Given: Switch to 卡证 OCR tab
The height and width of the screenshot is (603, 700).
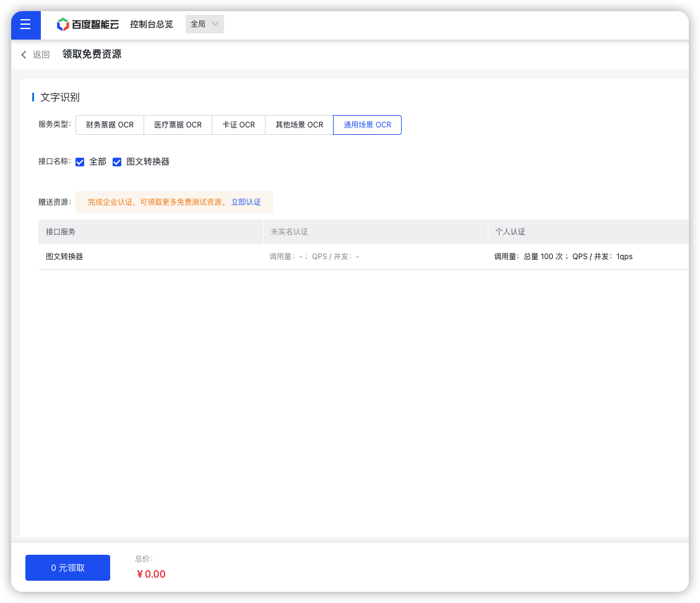Looking at the screenshot, I should [238, 125].
